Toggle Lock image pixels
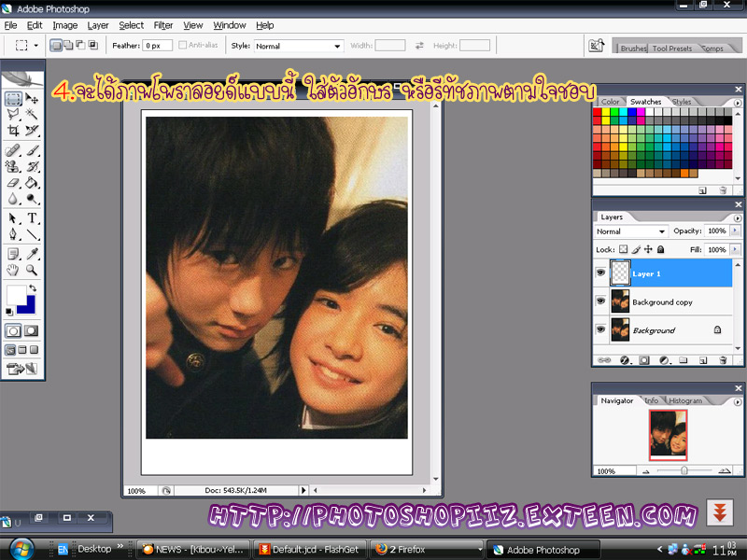 point(636,249)
